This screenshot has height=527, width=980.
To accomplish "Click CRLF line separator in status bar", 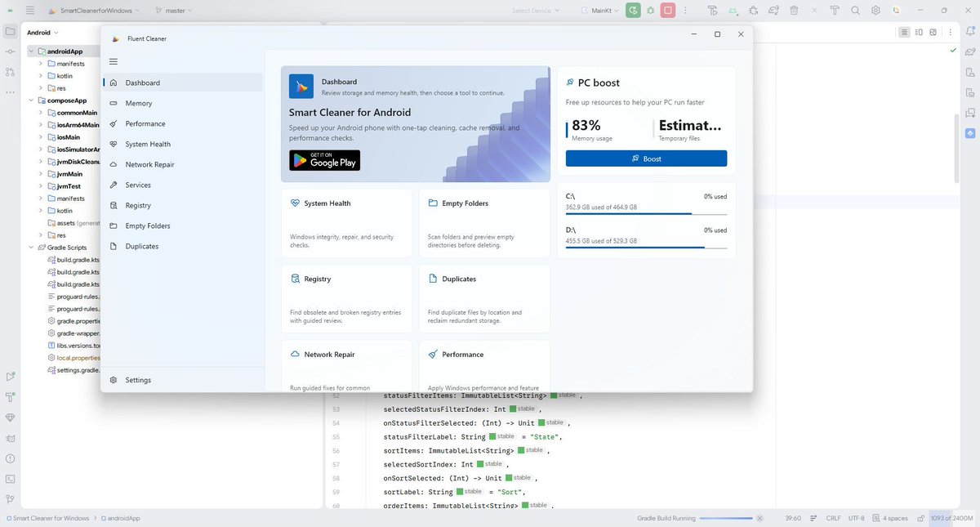I will click(x=833, y=518).
